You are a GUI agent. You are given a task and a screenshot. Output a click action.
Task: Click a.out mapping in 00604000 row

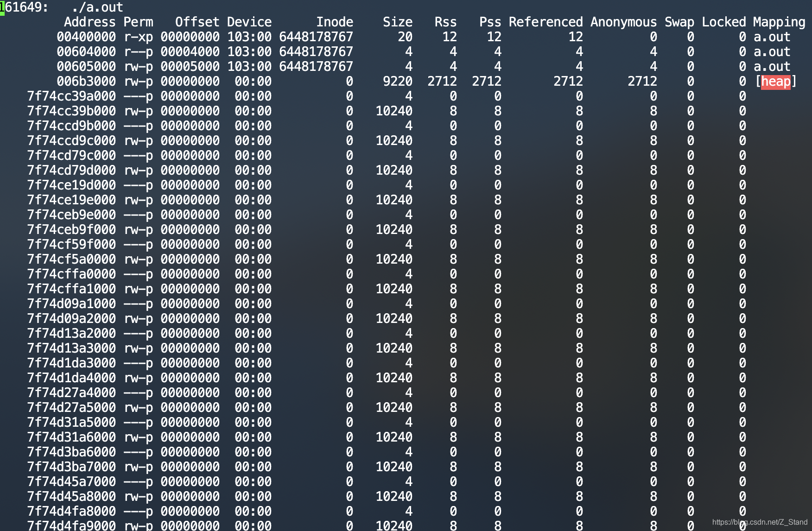click(772, 52)
